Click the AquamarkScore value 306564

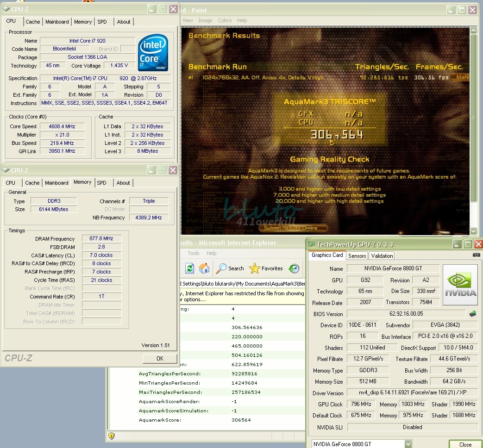coord(241,420)
